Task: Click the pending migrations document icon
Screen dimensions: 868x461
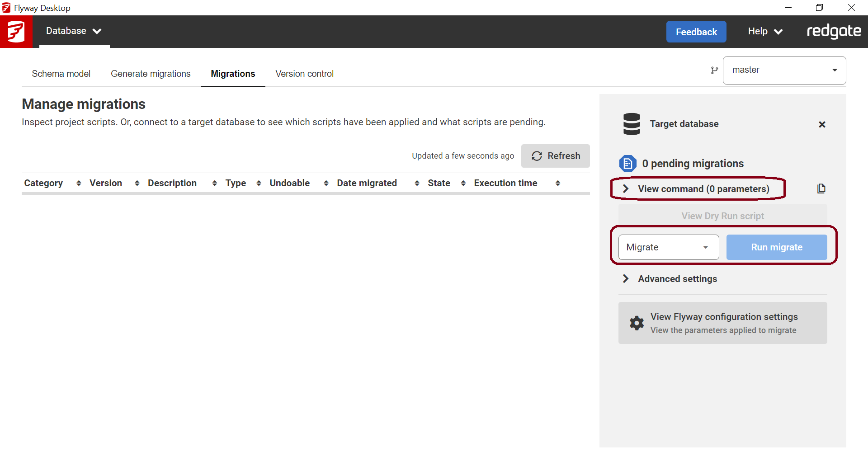Action: 627,164
